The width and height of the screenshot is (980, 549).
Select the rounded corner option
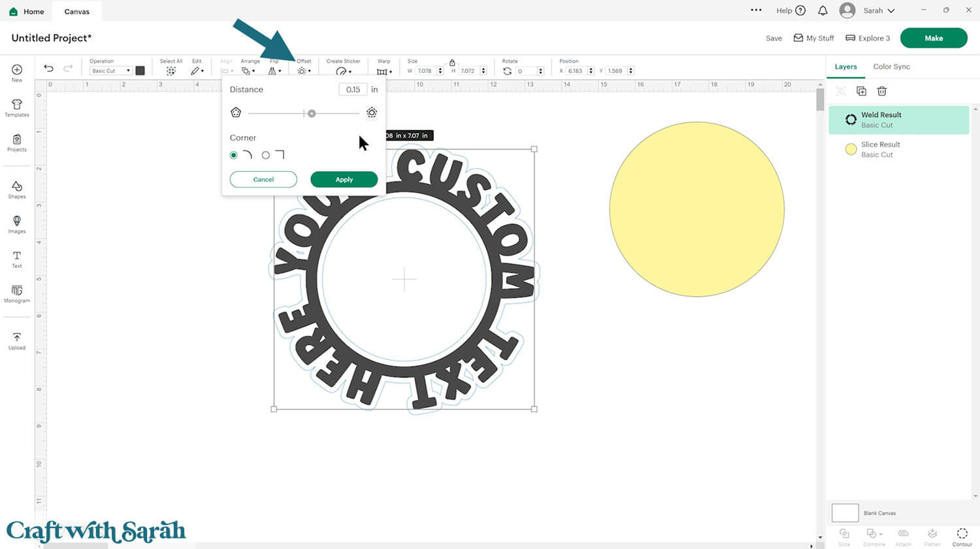234,155
